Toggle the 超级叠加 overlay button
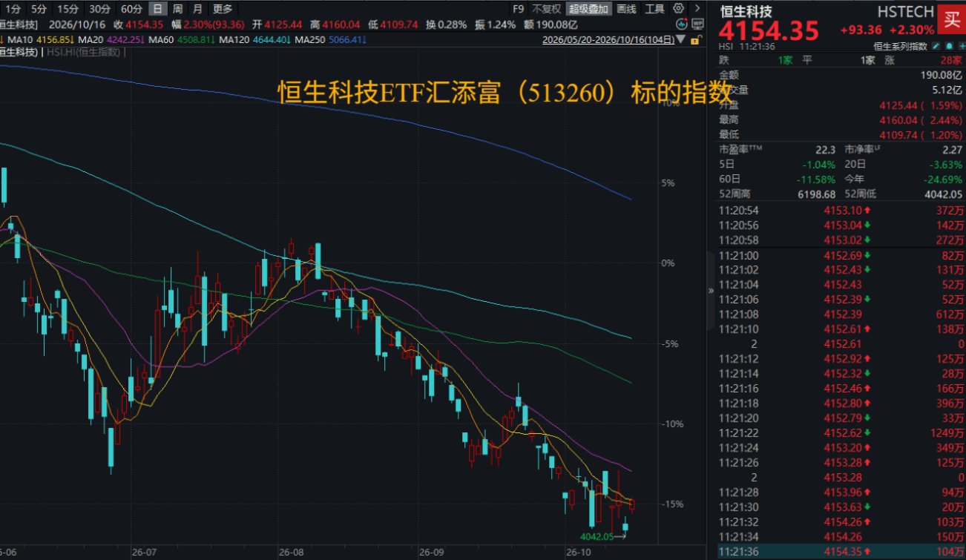 click(589, 9)
